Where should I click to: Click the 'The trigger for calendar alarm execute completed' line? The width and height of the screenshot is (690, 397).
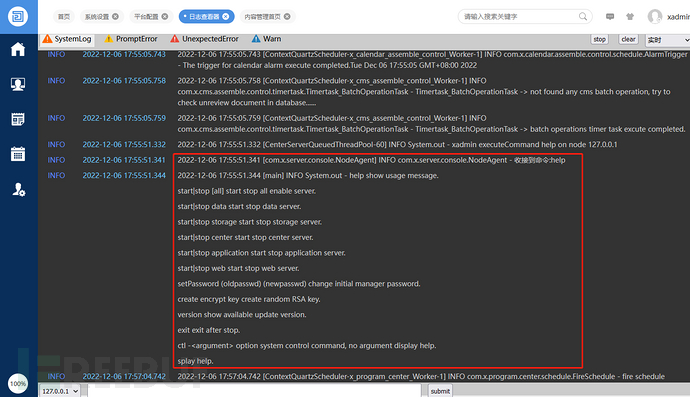(x=327, y=65)
